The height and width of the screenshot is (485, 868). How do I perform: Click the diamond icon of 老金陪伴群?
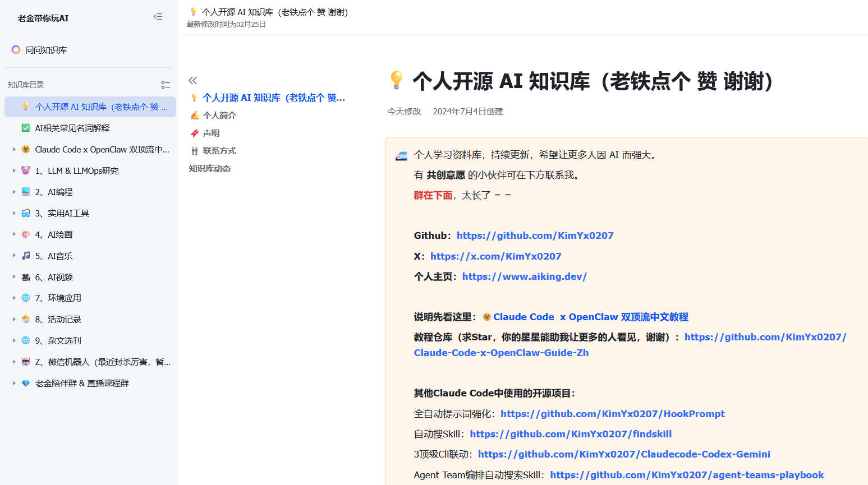point(26,383)
